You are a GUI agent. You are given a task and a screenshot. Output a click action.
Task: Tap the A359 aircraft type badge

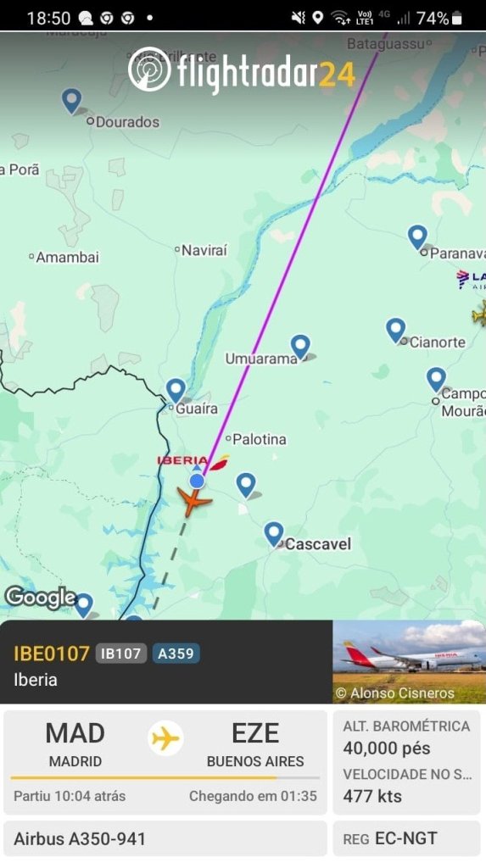176,654
